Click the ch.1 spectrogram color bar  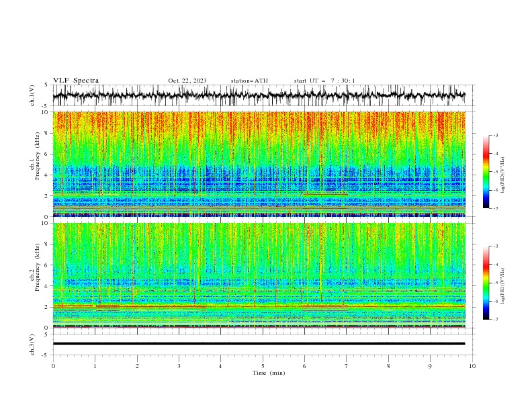coord(486,172)
